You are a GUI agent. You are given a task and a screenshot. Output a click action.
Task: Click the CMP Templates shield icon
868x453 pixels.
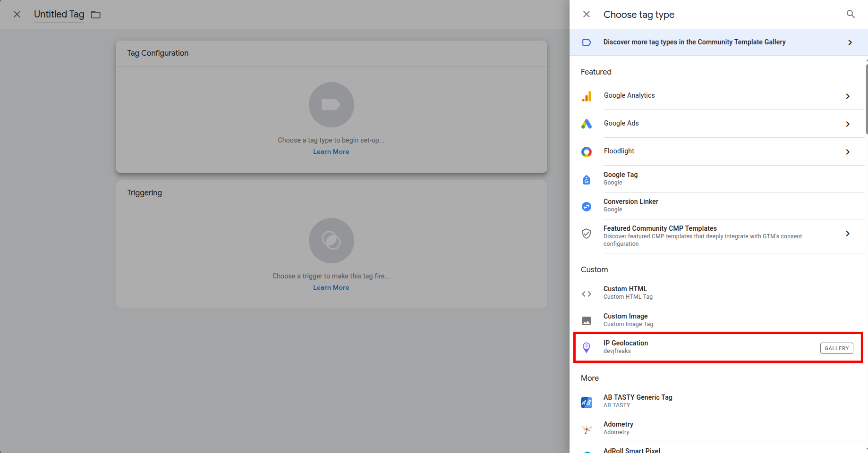(587, 234)
